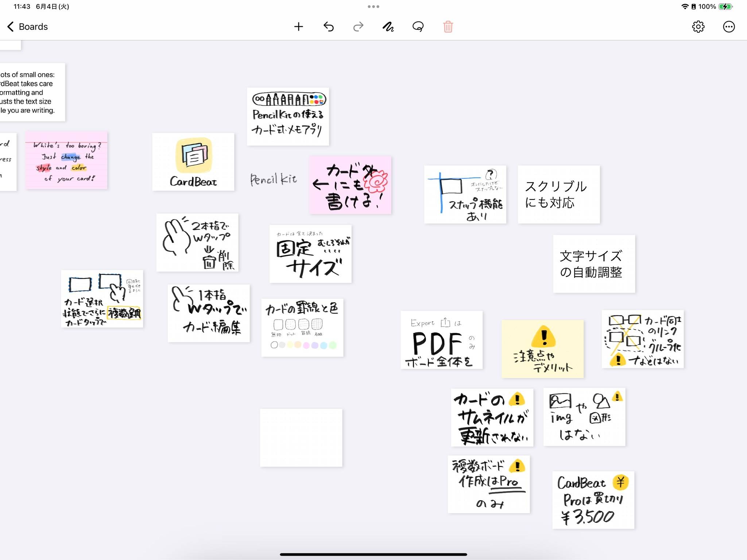This screenshot has width=747, height=560.
Task: Select the blank white card
Action: tap(301, 438)
